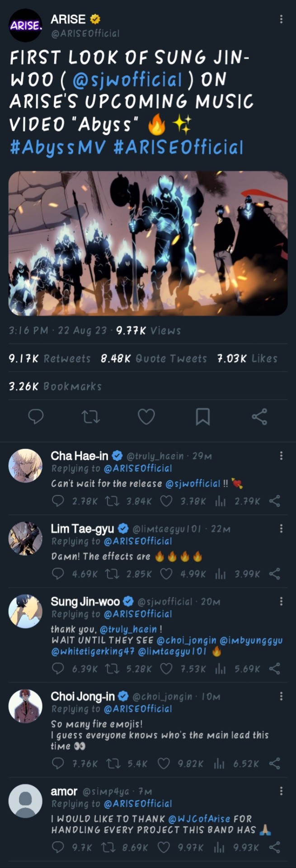Retweet Lim Tae-gyu's reply
The width and height of the screenshot is (296, 868).
pos(112,574)
